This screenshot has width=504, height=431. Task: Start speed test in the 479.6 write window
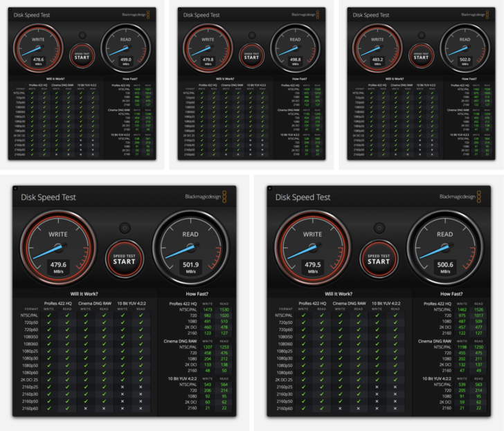click(125, 259)
